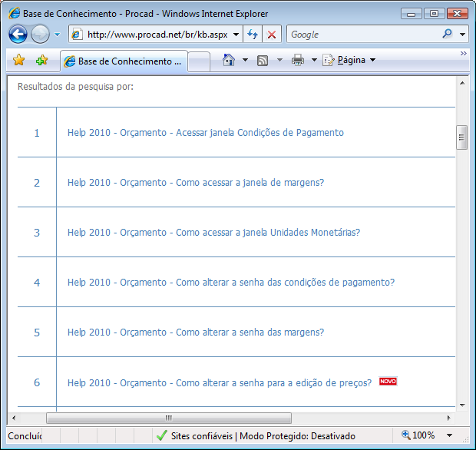Screen dimensions: 476x450
Task: Open link Como alterar a senha das margens
Action: tap(195, 333)
